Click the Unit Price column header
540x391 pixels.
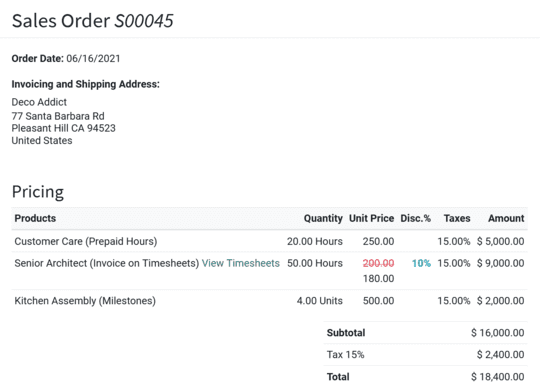point(371,218)
